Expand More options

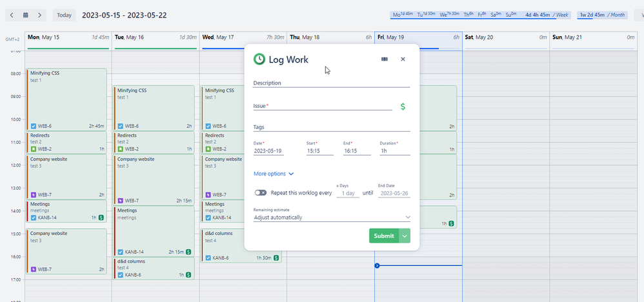pyautogui.click(x=274, y=174)
